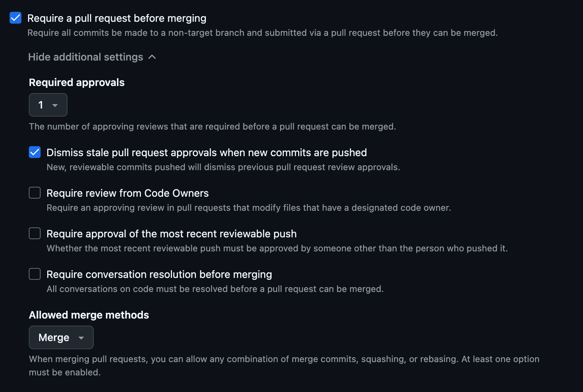The height and width of the screenshot is (392, 583).
Task: Click the "Require approval of most recent reviewable push" label
Action: click(x=171, y=234)
